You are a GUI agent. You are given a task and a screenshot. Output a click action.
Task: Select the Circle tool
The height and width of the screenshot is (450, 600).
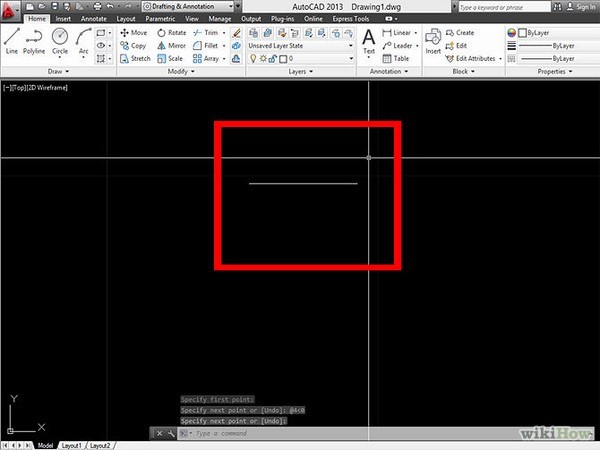click(60, 41)
